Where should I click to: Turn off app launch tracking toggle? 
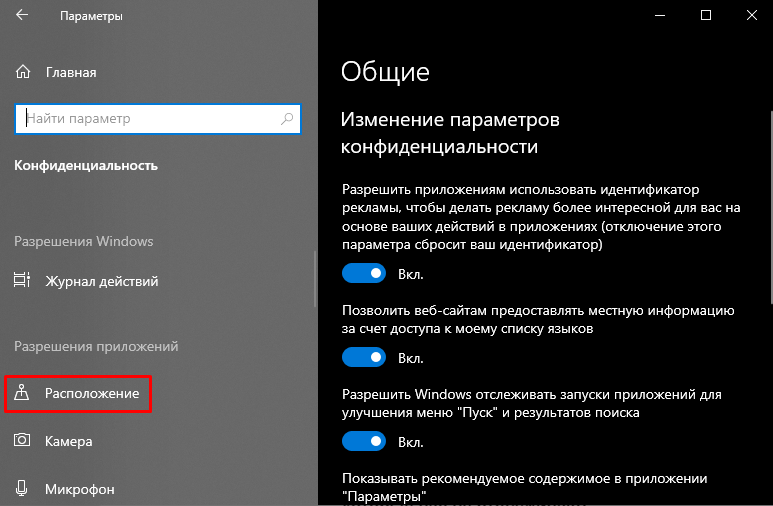[x=364, y=441]
